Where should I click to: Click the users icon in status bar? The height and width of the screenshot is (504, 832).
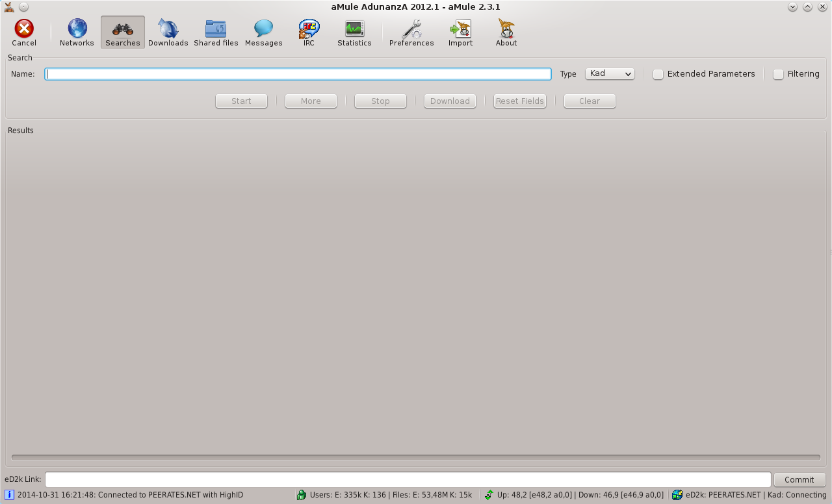(x=302, y=495)
